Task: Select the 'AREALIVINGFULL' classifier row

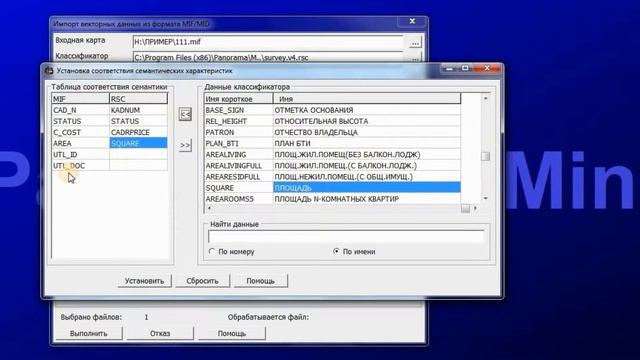Action: pyautogui.click(x=333, y=166)
